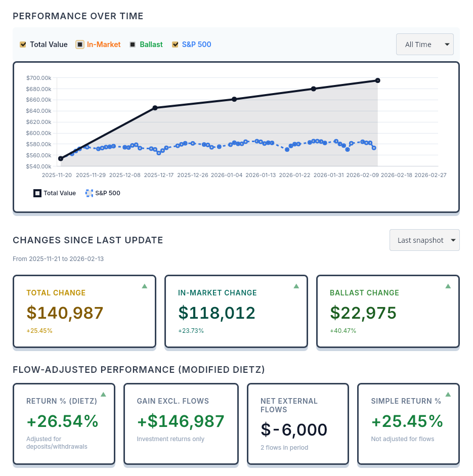Image resolution: width=473 pixels, height=476 pixels.
Task: Select the Gain Excl. Flows card
Action: pos(181,424)
